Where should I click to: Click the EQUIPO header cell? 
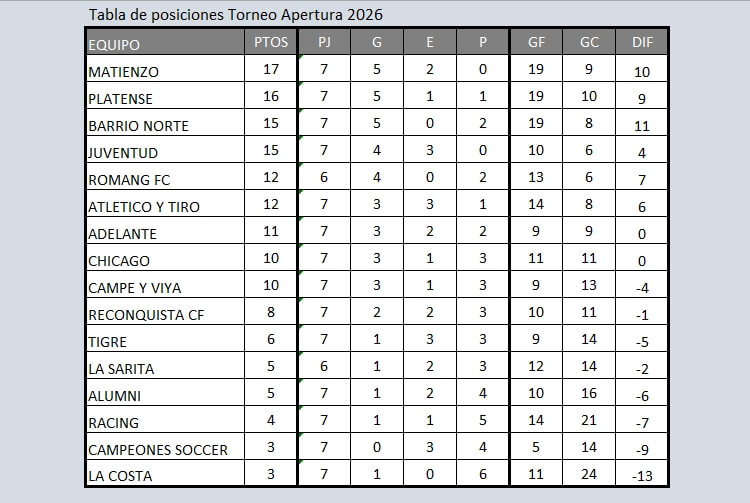[x=114, y=45]
